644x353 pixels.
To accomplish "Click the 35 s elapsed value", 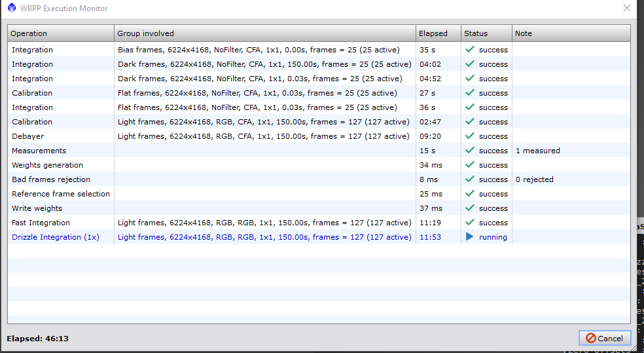I will 427,50.
